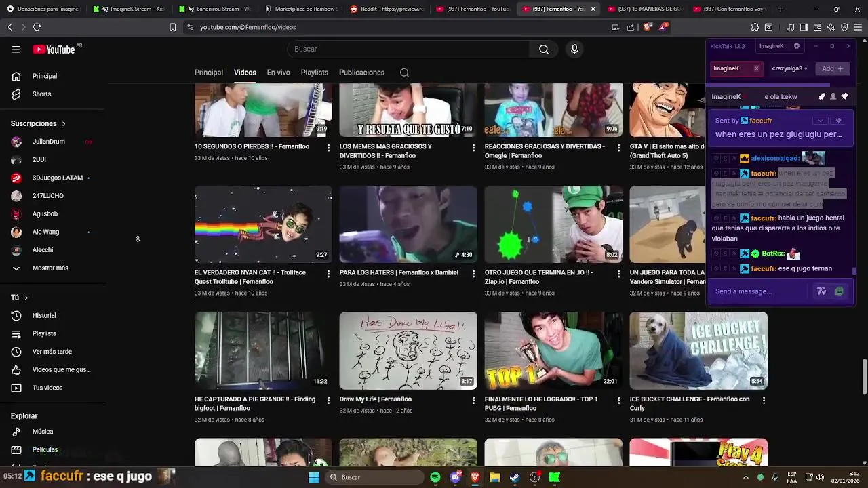Switch to the Reddit browser tab

click(387, 9)
